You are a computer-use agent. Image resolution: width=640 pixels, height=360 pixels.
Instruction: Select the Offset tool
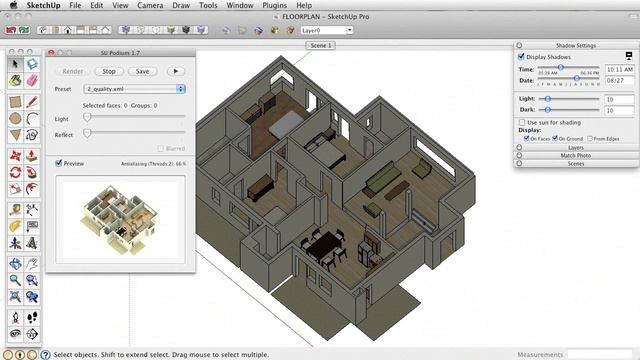32,189
